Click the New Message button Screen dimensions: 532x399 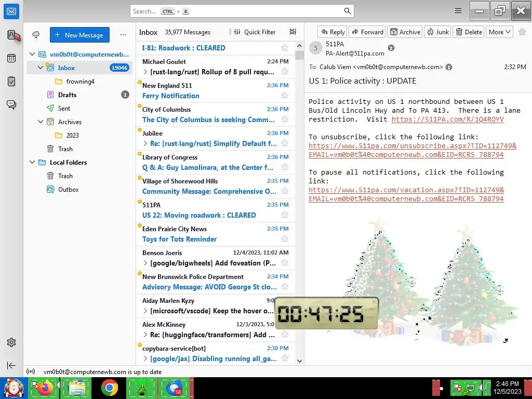(79, 35)
